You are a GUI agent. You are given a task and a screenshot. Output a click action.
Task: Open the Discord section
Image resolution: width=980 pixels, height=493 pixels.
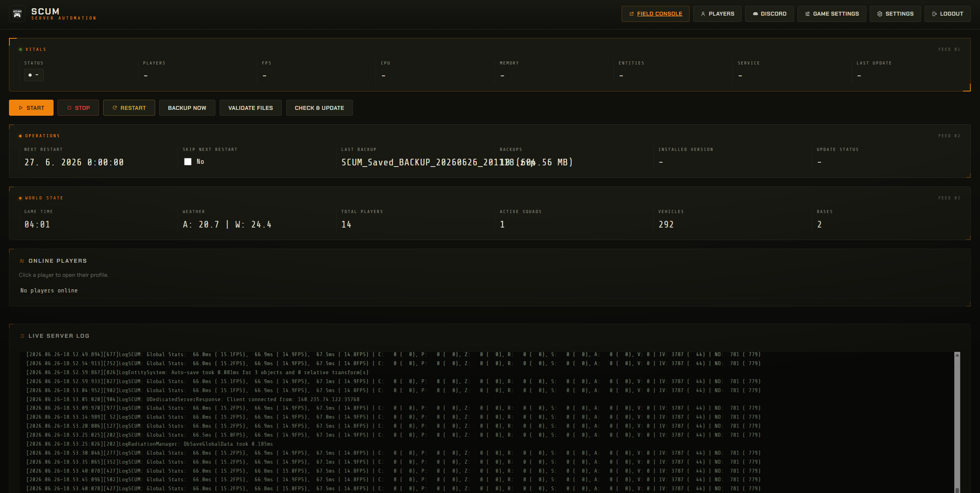(x=769, y=14)
